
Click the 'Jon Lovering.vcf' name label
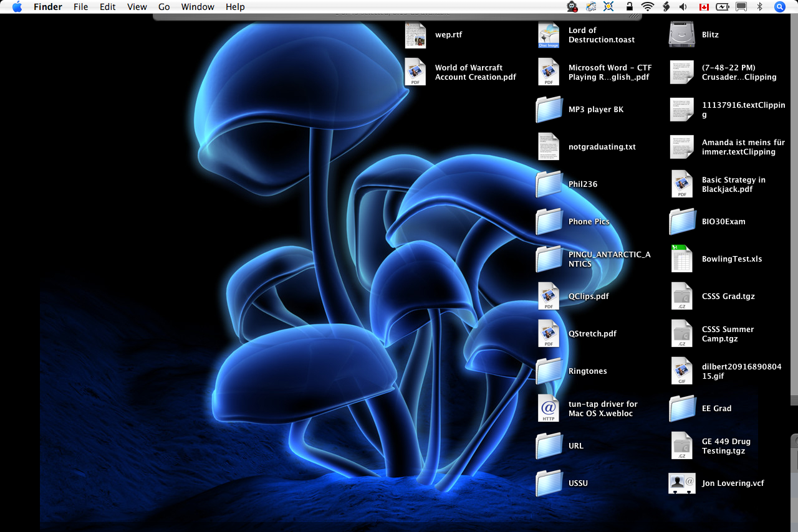733,483
